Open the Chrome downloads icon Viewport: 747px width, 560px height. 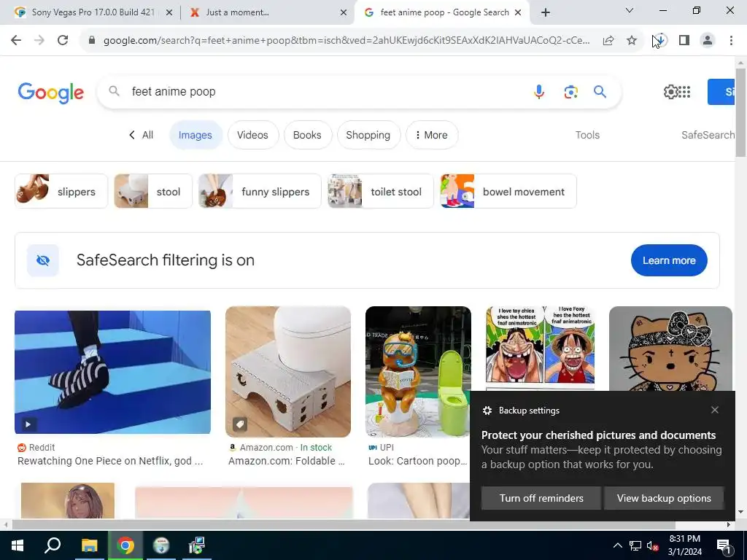click(660, 41)
